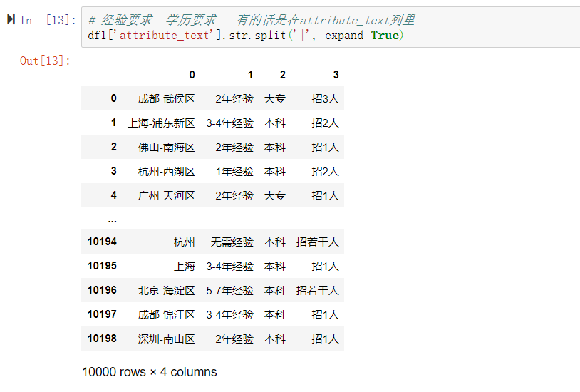Screen dimensions: 580x392
Task: Click cell 招3人
Action: [x=325, y=99]
